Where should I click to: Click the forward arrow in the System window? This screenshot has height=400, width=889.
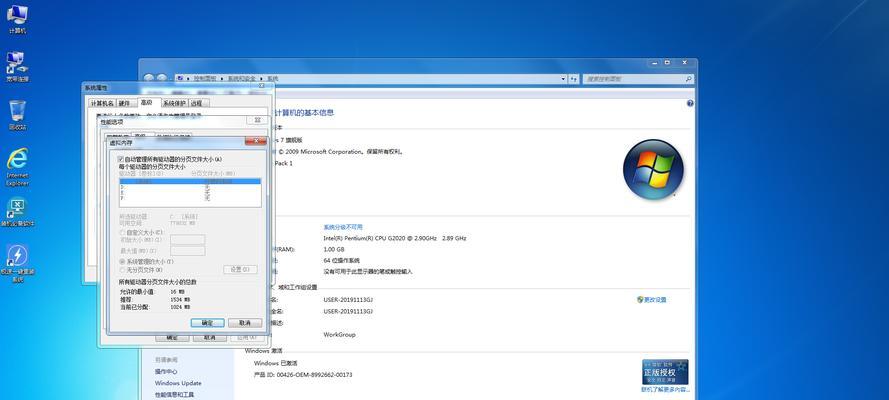(162, 78)
